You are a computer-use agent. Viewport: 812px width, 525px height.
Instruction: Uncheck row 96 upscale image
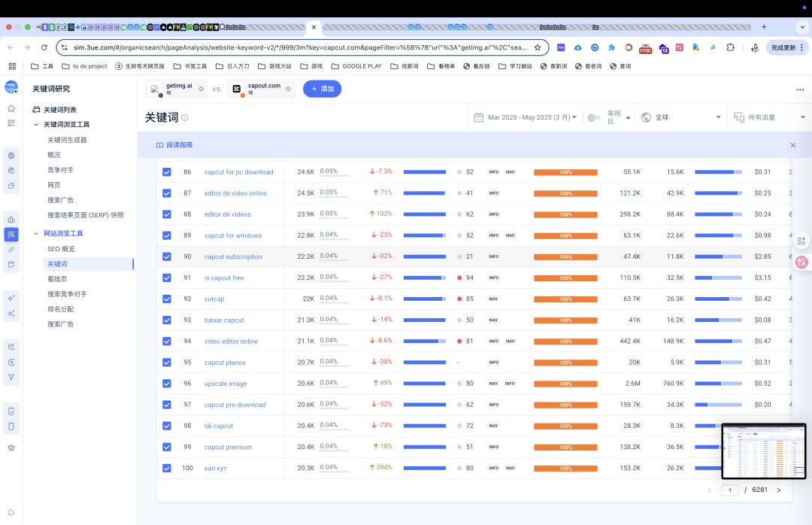point(167,384)
